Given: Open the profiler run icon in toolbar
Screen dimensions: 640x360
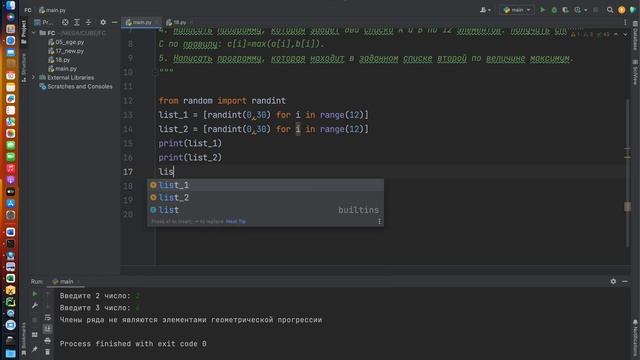Looking at the screenshot, I should 578,10.
